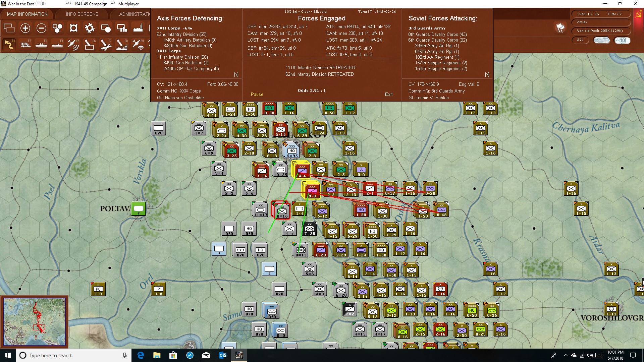
Task: Select F2 rail mode icon
Action: tap(25, 44)
